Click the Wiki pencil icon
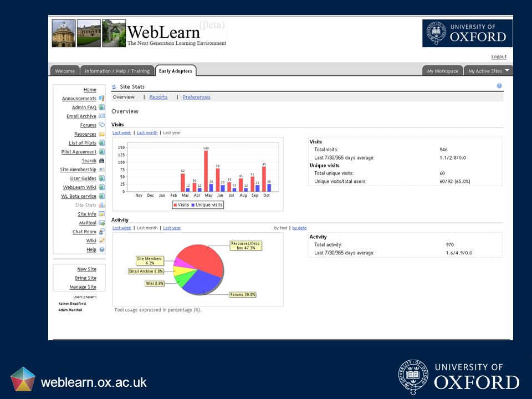 tap(101, 240)
